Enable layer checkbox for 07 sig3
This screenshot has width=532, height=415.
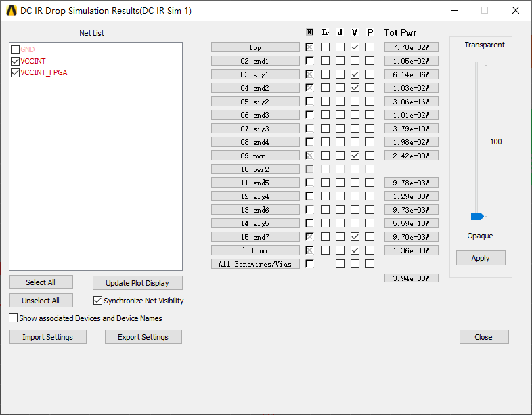point(309,128)
